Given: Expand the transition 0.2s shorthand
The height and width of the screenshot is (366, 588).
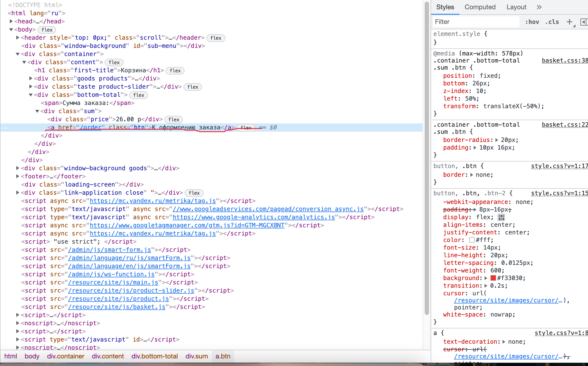Looking at the screenshot, I should pyautogui.click(x=486, y=286).
